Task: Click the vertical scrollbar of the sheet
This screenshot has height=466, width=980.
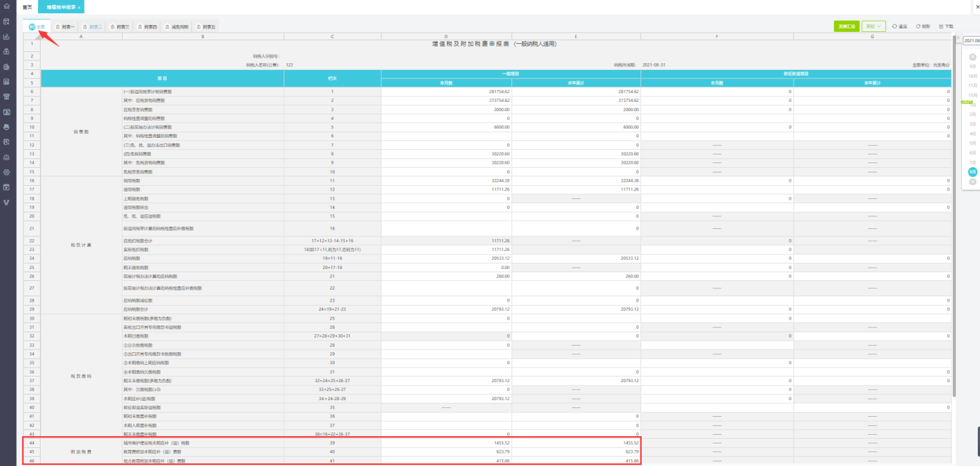Action: [x=955, y=200]
